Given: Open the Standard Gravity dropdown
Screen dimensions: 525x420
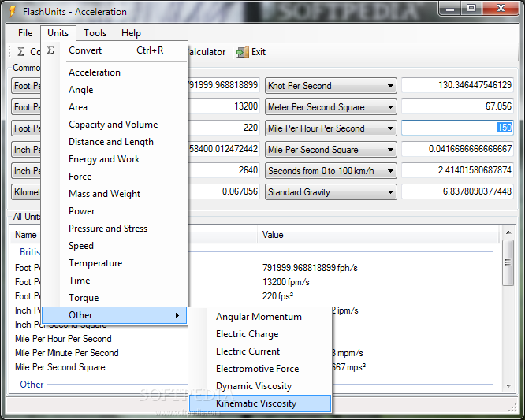Looking at the screenshot, I should click(331, 192).
